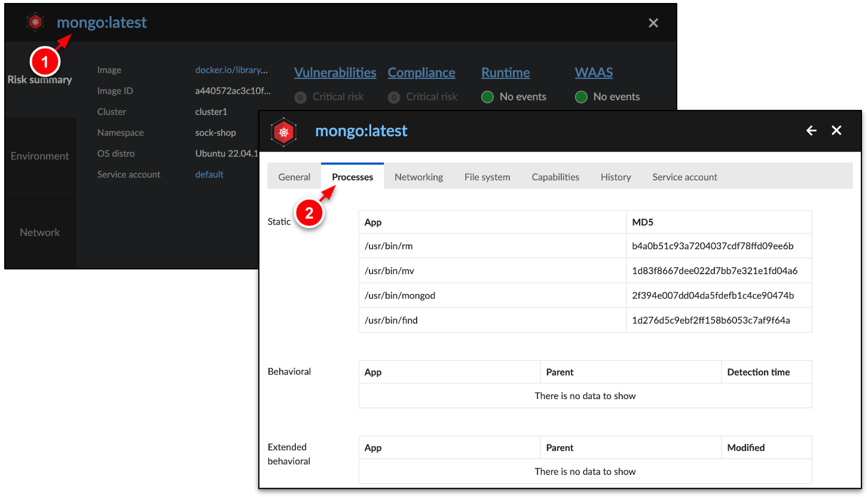This screenshot has width=868, height=497.
Task: Click the gray 0 badge under Compliance
Action: click(x=394, y=97)
